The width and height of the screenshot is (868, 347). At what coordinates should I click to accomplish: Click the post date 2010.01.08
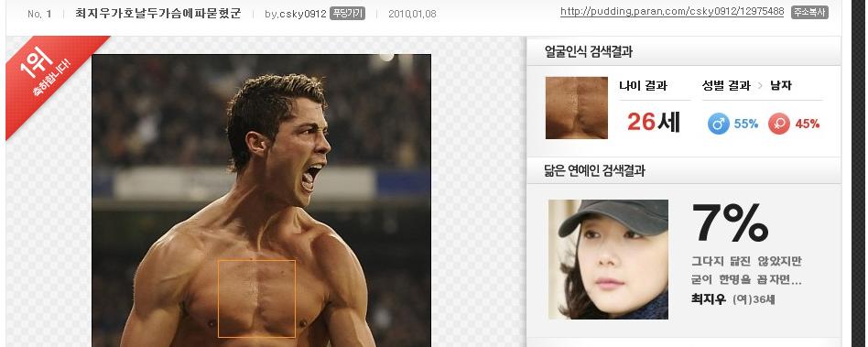(412, 14)
